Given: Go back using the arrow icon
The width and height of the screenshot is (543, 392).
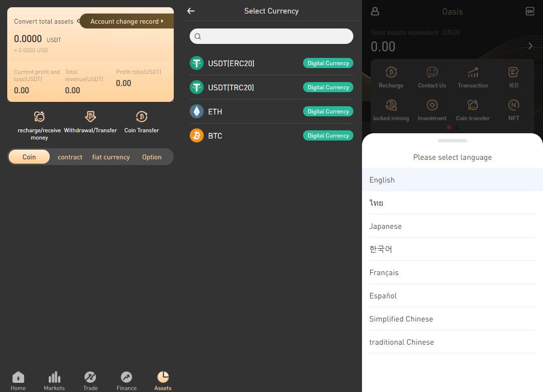Looking at the screenshot, I should (x=191, y=11).
